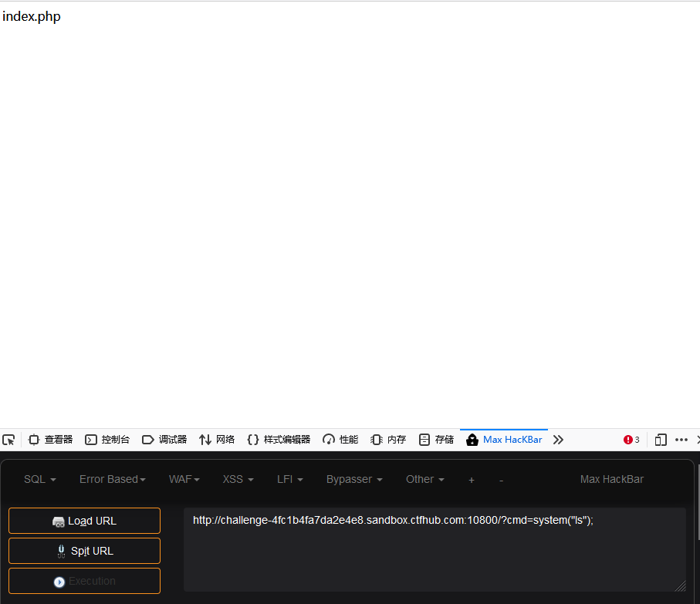Expand the SQL dropdown menu

pyautogui.click(x=39, y=480)
